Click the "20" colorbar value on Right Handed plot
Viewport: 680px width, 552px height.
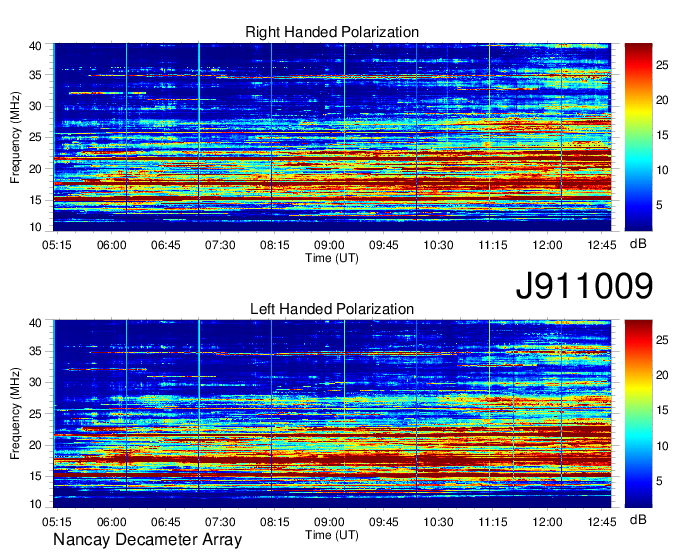click(662, 100)
